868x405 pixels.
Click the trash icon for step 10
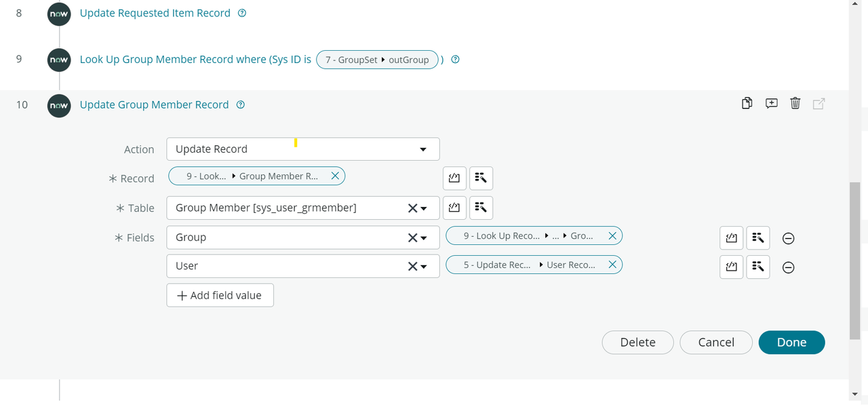click(795, 104)
